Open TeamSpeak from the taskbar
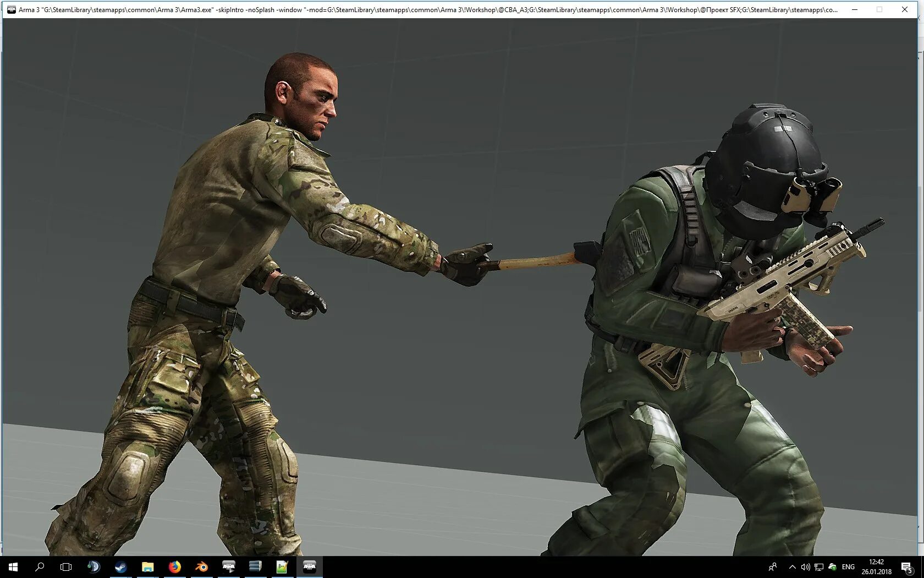 [94, 567]
